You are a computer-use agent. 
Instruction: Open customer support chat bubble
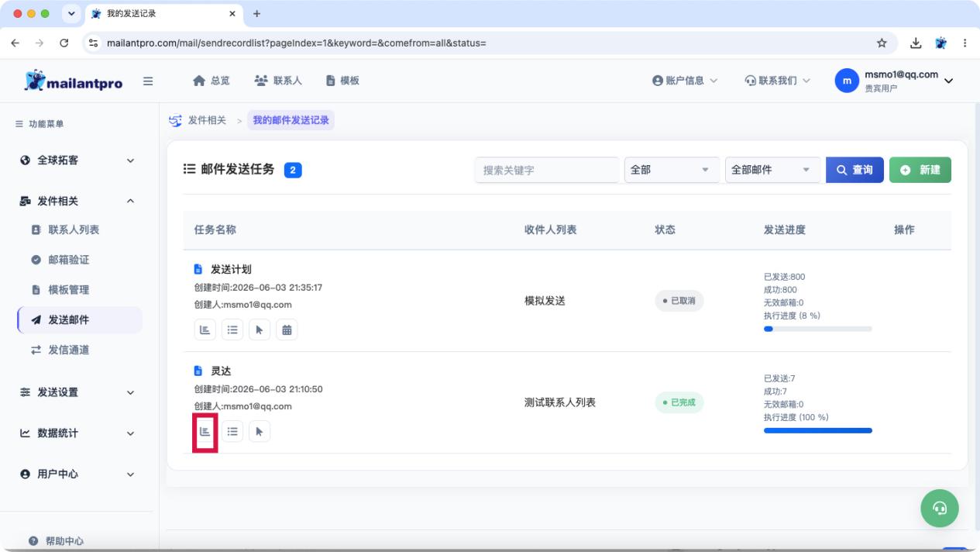[x=940, y=508]
